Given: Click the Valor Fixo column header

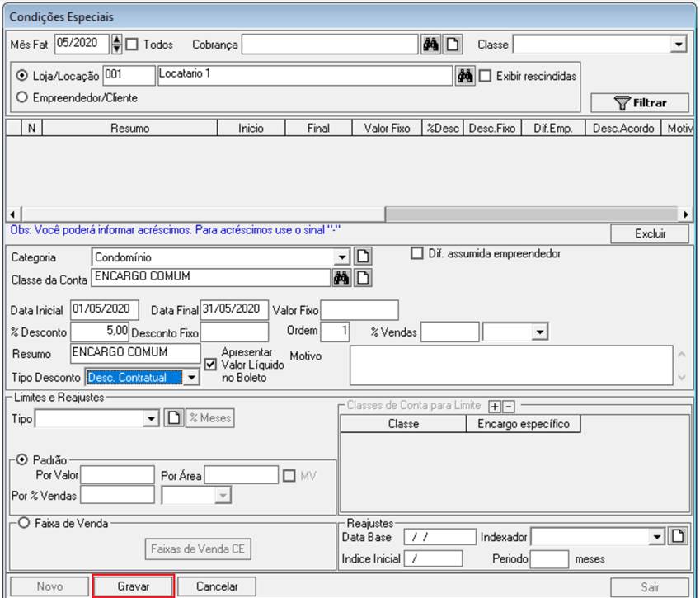Looking at the screenshot, I should 387,128.
